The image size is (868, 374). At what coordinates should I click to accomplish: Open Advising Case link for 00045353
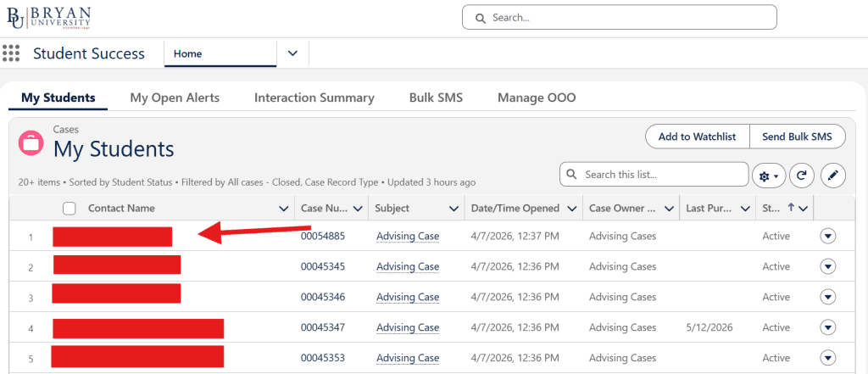408,359
